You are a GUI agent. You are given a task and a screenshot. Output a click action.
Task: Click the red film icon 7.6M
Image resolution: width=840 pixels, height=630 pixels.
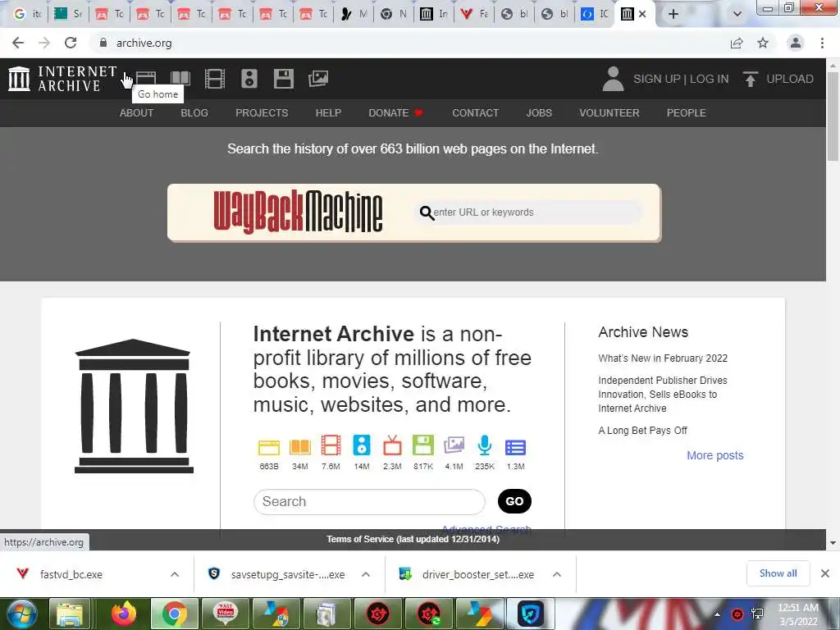tap(331, 445)
